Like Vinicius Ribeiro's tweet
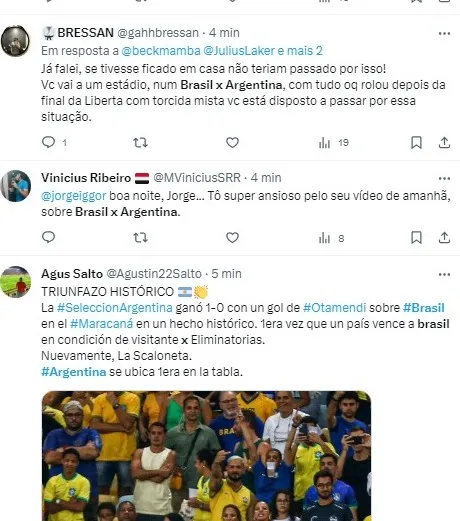460x521 pixels. click(x=232, y=238)
